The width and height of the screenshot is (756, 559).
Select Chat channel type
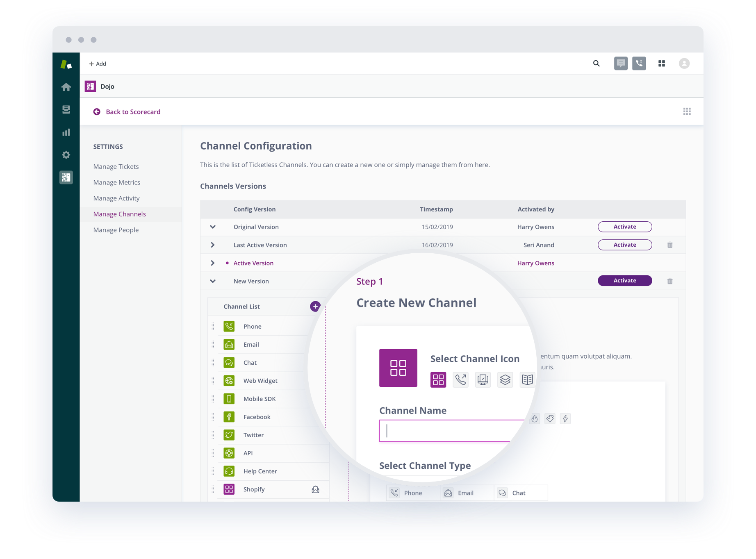[521, 493]
